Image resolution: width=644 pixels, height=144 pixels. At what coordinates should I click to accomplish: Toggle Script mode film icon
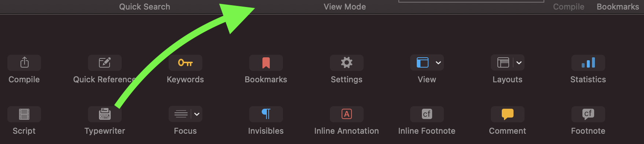pos(24,114)
